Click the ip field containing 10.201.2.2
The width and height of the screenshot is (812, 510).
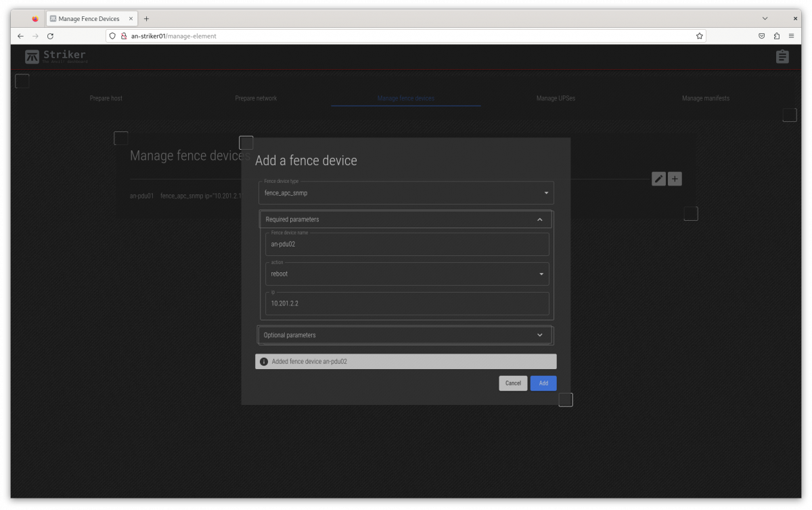(407, 304)
